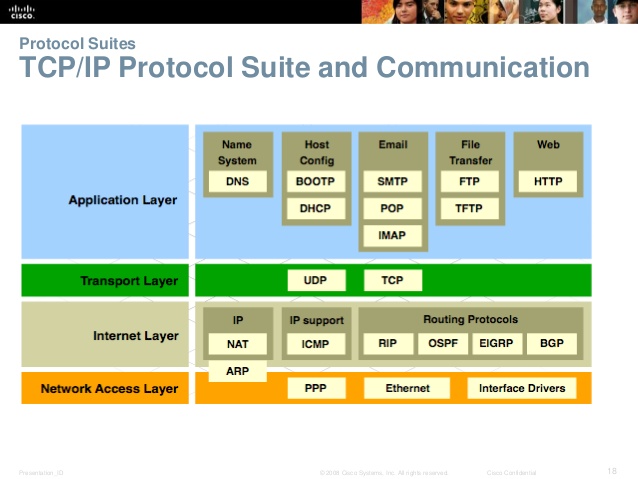
Task: Click the Name System group heading
Action: tap(237, 152)
